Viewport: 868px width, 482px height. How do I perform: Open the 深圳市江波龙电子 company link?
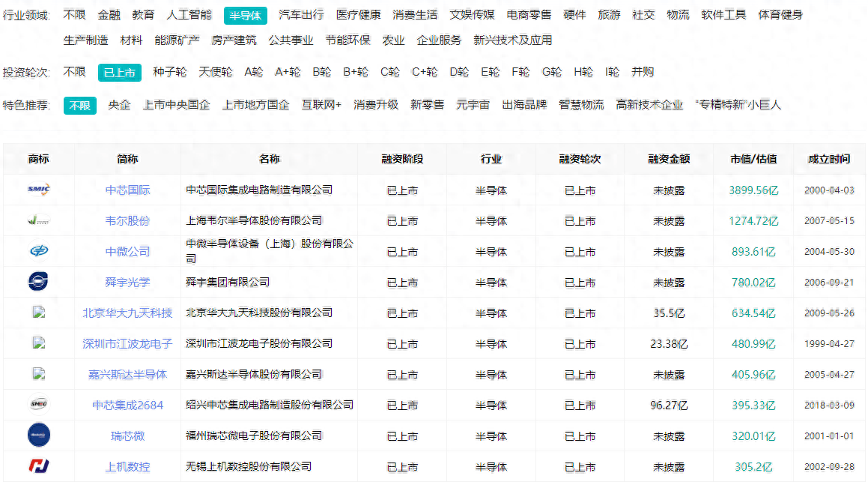(128, 343)
